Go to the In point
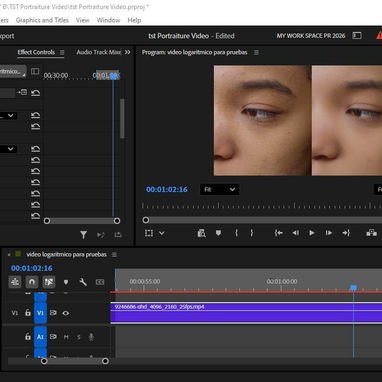Screen dimensions: 382x382 [279, 233]
